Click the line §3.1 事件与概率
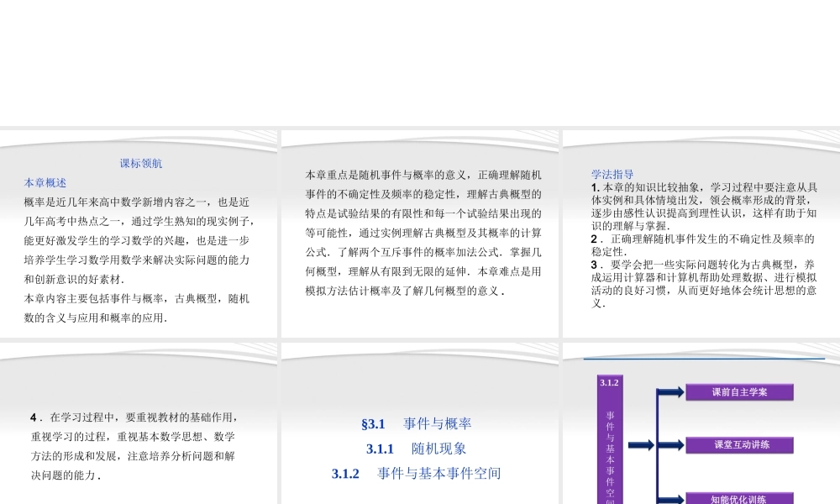Image resolution: width=840 pixels, height=504 pixels. coord(417,423)
